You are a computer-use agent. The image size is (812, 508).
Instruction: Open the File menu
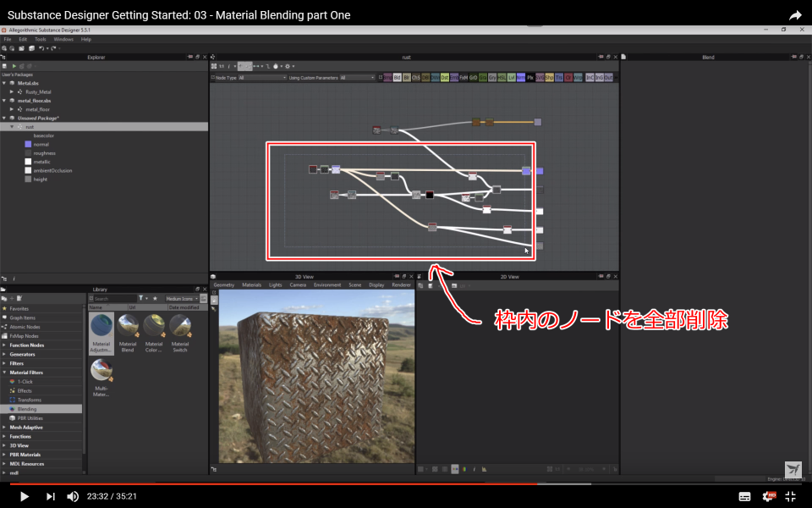pos(8,40)
